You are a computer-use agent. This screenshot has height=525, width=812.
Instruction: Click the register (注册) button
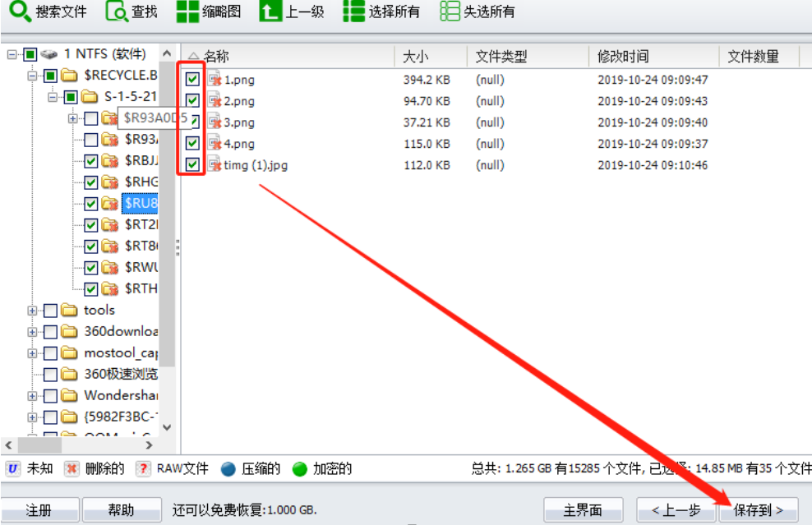pyautogui.click(x=39, y=510)
